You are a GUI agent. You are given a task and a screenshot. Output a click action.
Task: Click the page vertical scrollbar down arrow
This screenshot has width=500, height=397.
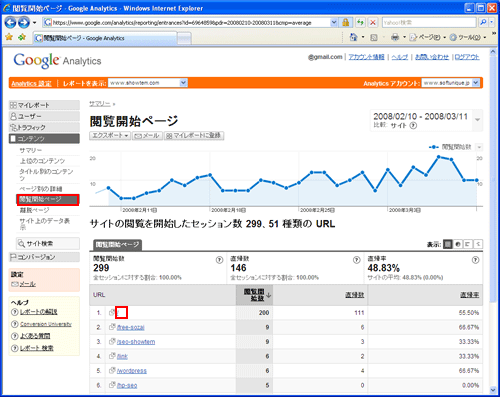pyautogui.click(x=493, y=389)
